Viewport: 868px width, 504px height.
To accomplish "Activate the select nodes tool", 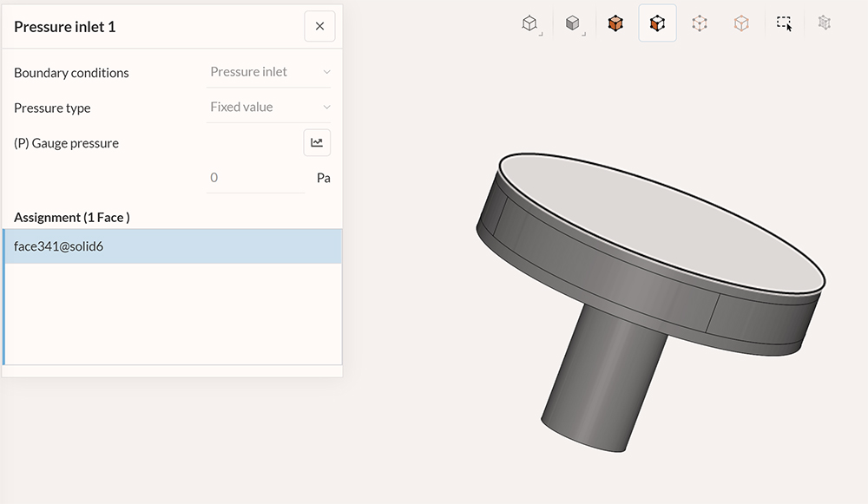I will 741,23.
